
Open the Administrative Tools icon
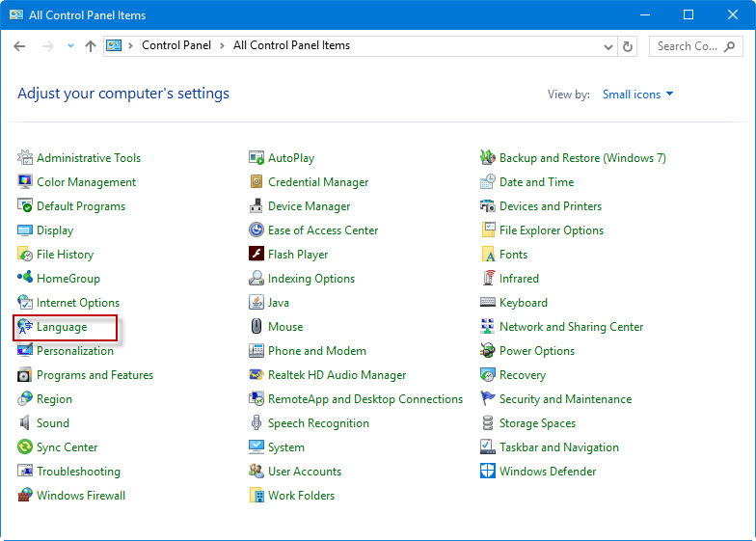tap(25, 158)
